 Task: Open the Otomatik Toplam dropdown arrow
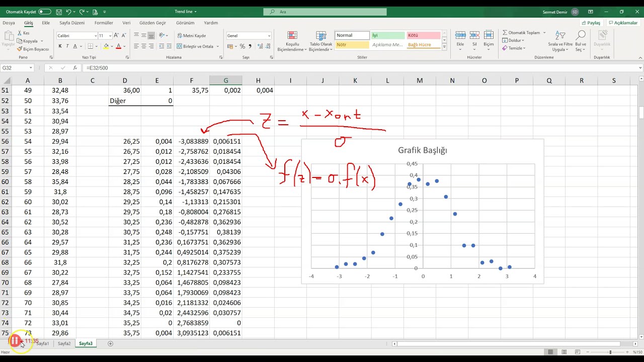(x=544, y=33)
